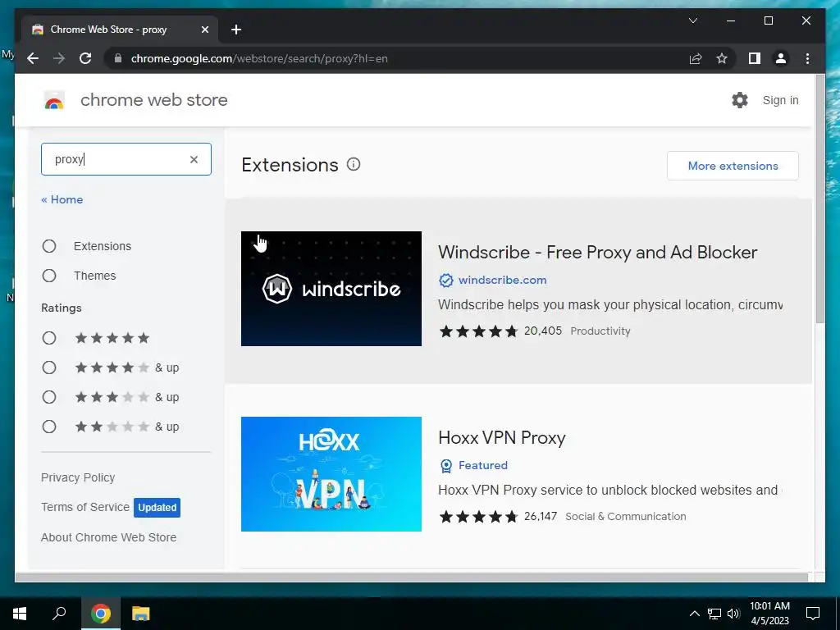Image resolution: width=840 pixels, height=630 pixels.
Task: Click the Hoxx VPN description text
Action: point(610,491)
